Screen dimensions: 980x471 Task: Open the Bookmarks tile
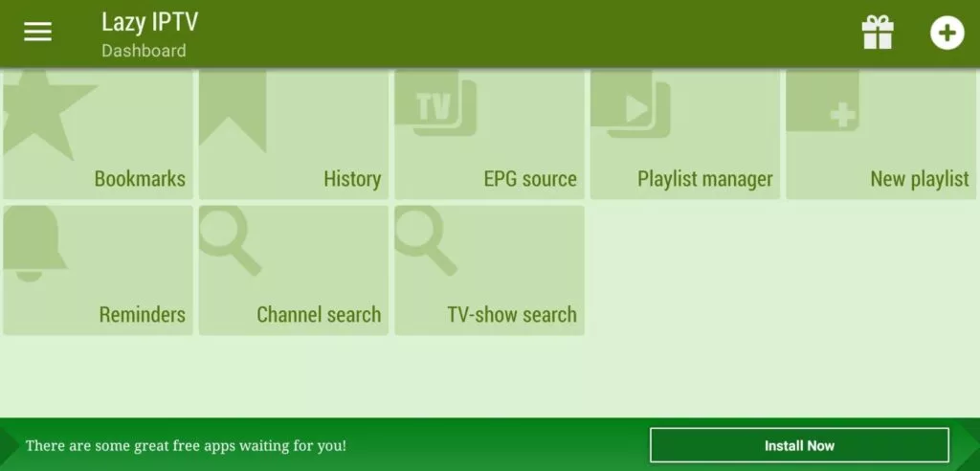point(99,134)
